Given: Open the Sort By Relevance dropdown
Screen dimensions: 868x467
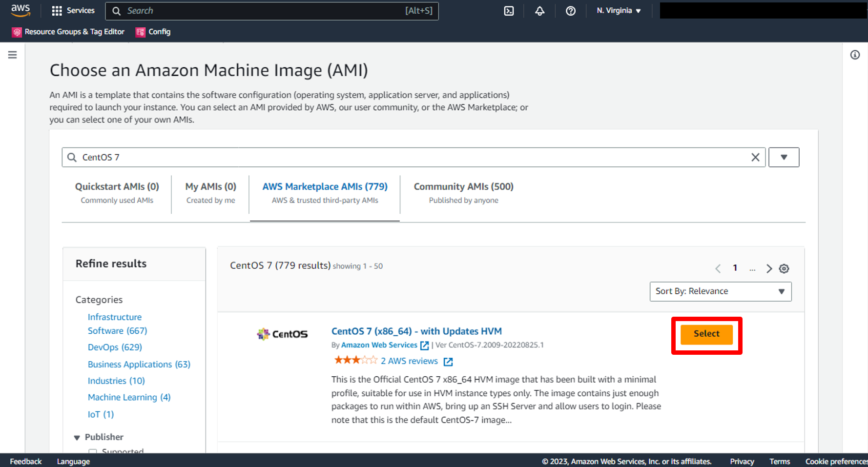Looking at the screenshot, I should click(x=720, y=291).
